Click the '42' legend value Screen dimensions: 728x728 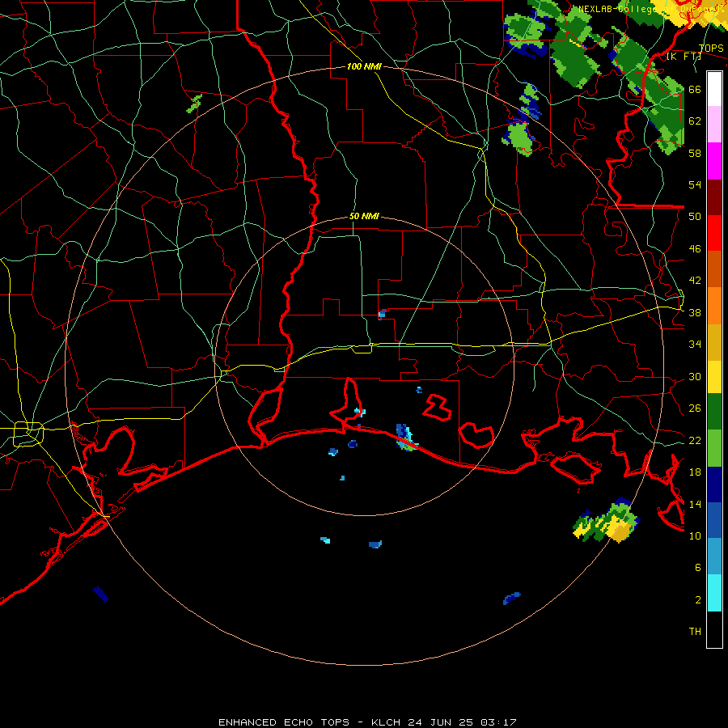coord(695,281)
